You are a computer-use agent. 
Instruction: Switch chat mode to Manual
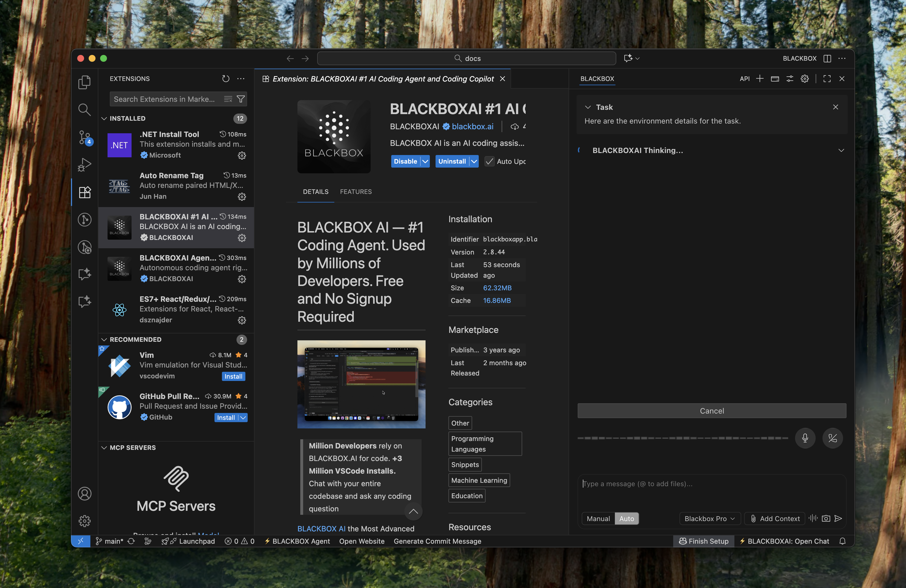pos(598,518)
